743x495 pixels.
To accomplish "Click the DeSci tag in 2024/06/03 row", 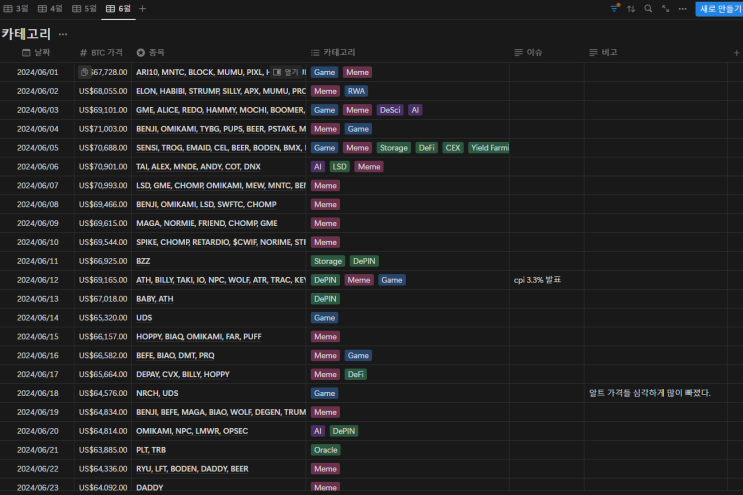I will 390,110.
